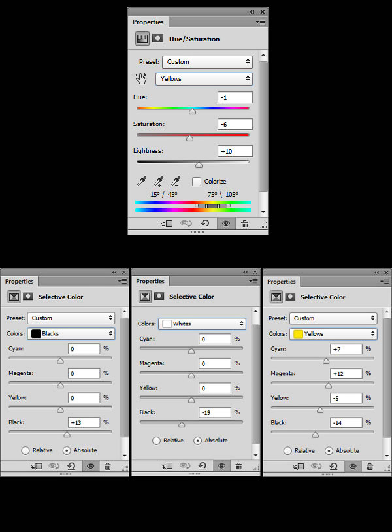This screenshot has height=532, width=392.
Task: Click the Hue slider handle
Action: point(192,111)
